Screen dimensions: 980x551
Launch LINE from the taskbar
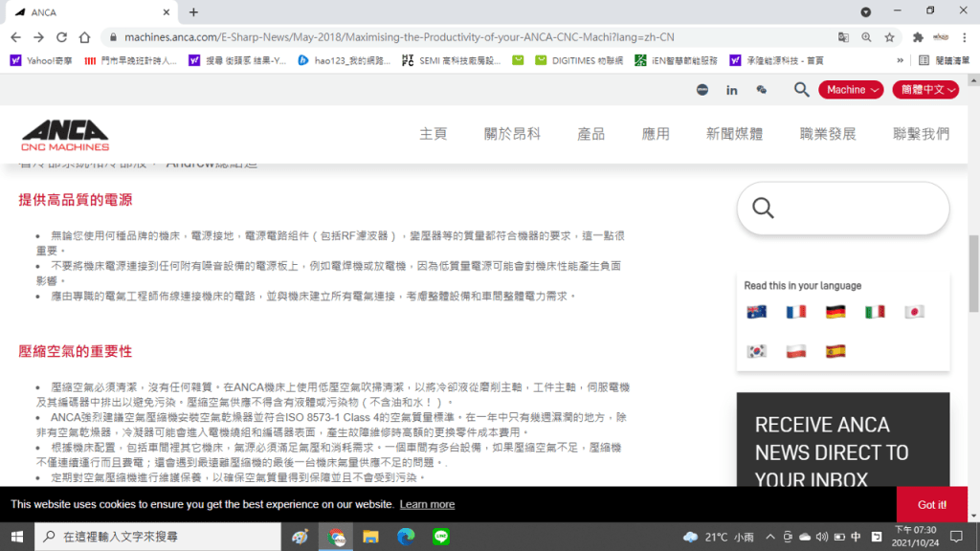(x=441, y=537)
